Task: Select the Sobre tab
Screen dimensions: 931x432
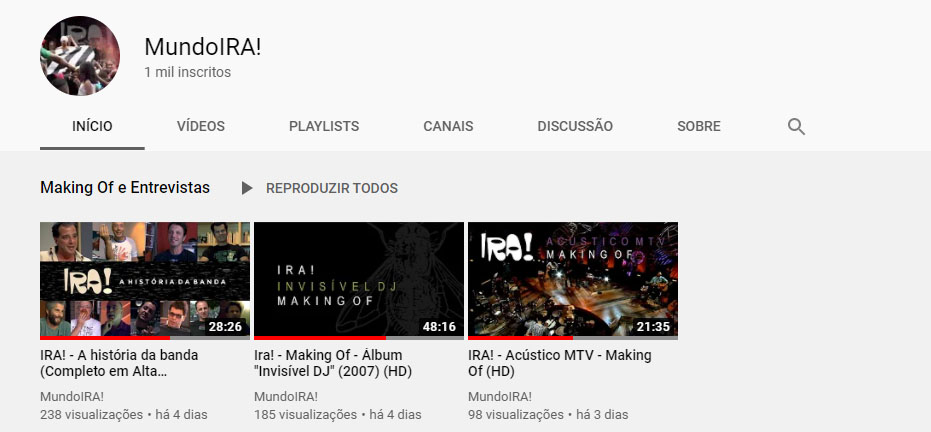Action: (699, 126)
